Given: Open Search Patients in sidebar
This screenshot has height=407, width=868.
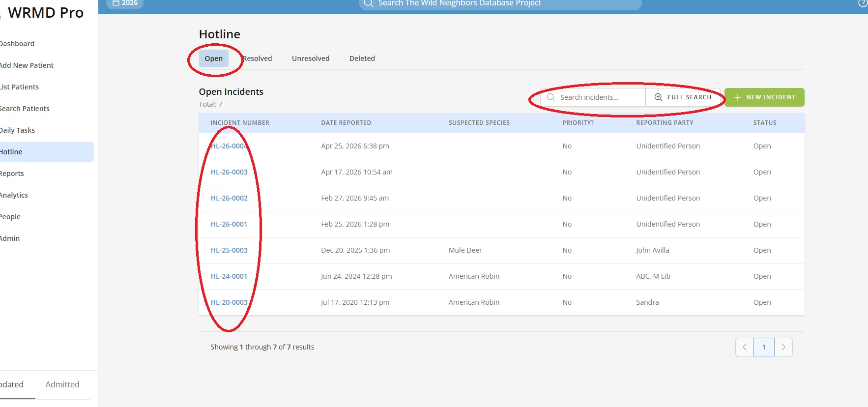Looking at the screenshot, I should pyautogui.click(x=25, y=109).
